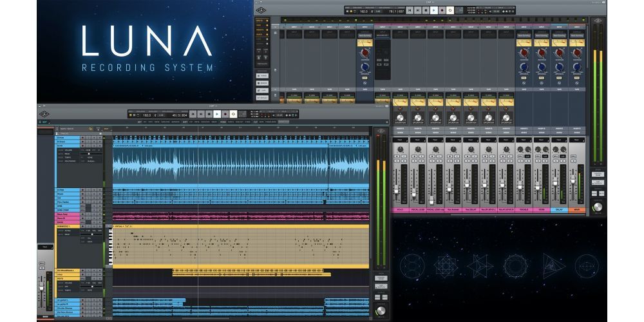
Task: Toggle SPILL button on the MAIN channel
Action: [573, 156]
